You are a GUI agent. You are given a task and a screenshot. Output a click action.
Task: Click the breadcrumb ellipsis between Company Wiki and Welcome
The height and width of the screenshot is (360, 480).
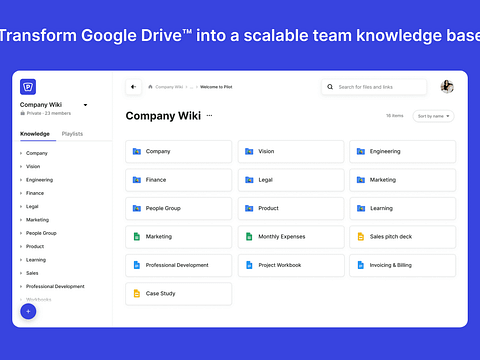(x=191, y=87)
